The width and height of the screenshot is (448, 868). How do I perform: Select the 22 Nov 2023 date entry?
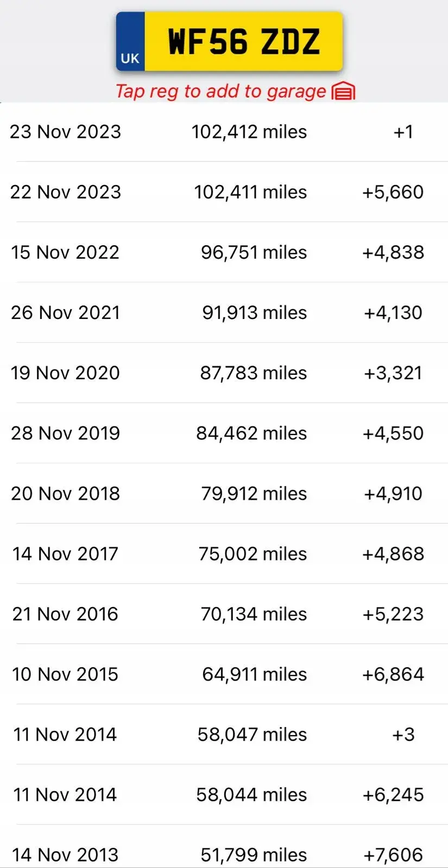pyautogui.click(x=66, y=192)
